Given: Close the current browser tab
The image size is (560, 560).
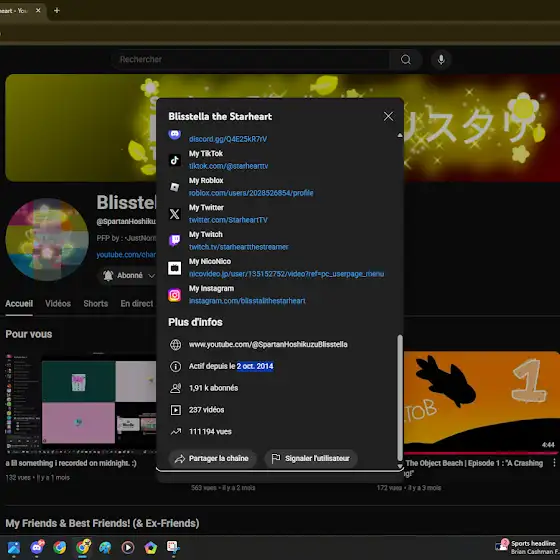Looking at the screenshot, I should click(38, 10).
